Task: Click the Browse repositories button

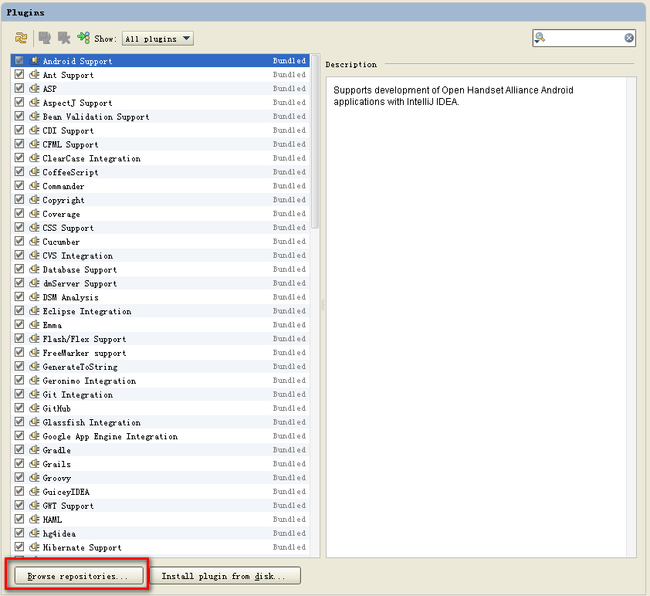Action: tap(79, 576)
